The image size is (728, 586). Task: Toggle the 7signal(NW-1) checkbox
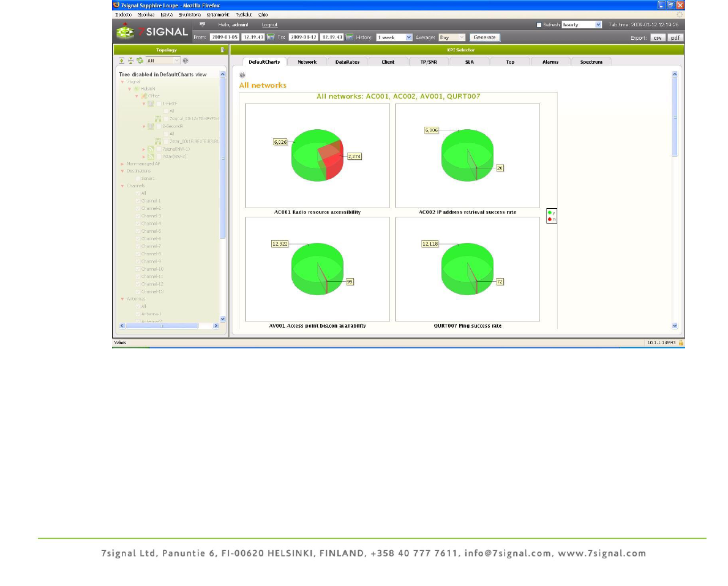159,149
